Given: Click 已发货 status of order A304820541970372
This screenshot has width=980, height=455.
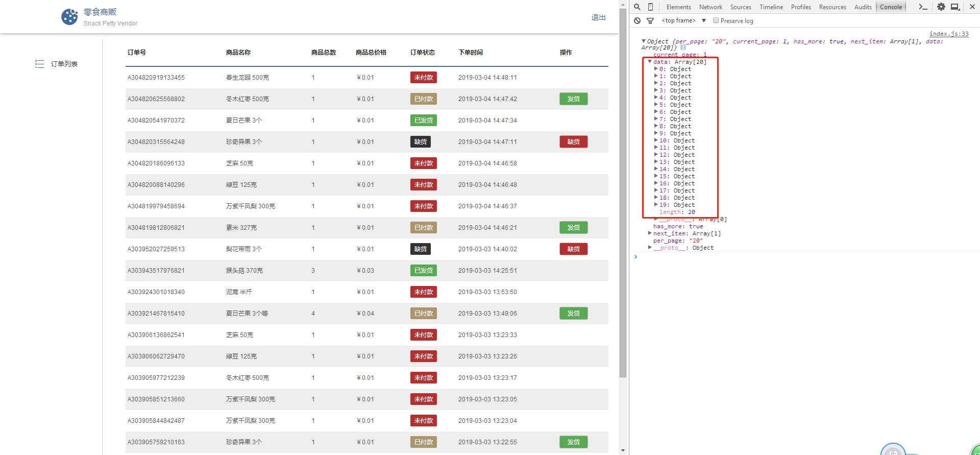Looking at the screenshot, I should 423,121.
